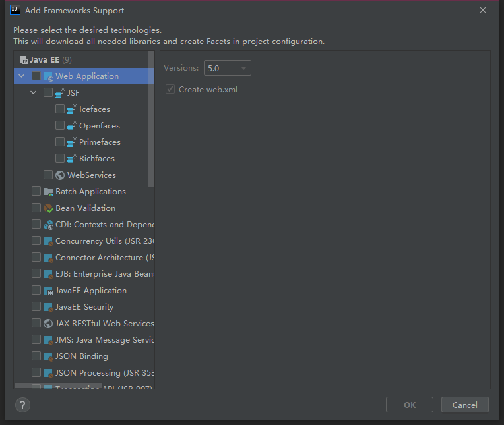Viewport: 504px width, 425px height.
Task: Check the JavaEE Security checkbox
Action: click(x=36, y=306)
